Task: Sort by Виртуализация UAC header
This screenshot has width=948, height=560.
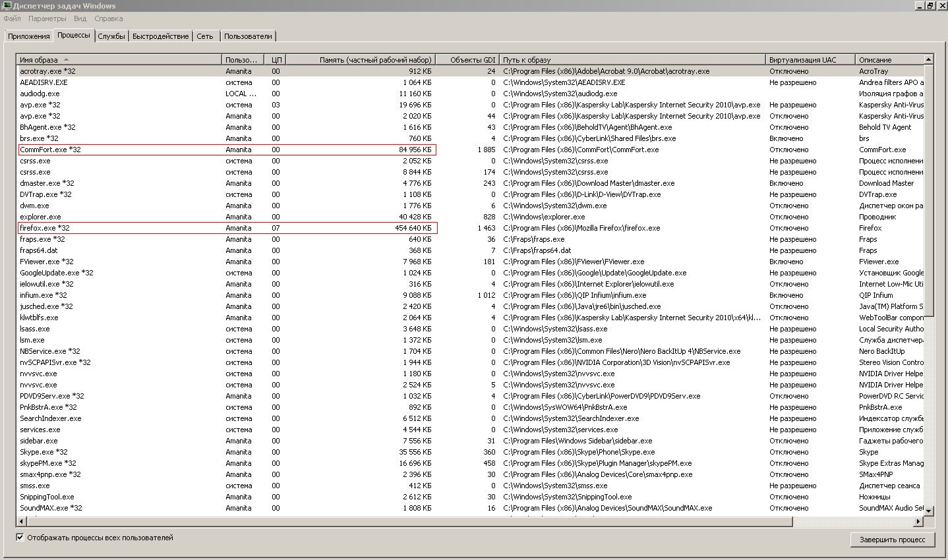Action: pyautogui.click(x=810, y=60)
